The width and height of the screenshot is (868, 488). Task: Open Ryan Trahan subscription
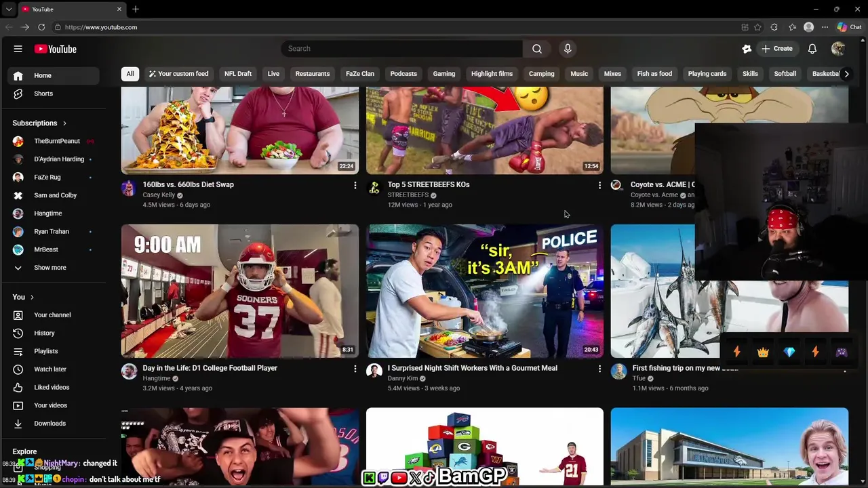coord(53,231)
